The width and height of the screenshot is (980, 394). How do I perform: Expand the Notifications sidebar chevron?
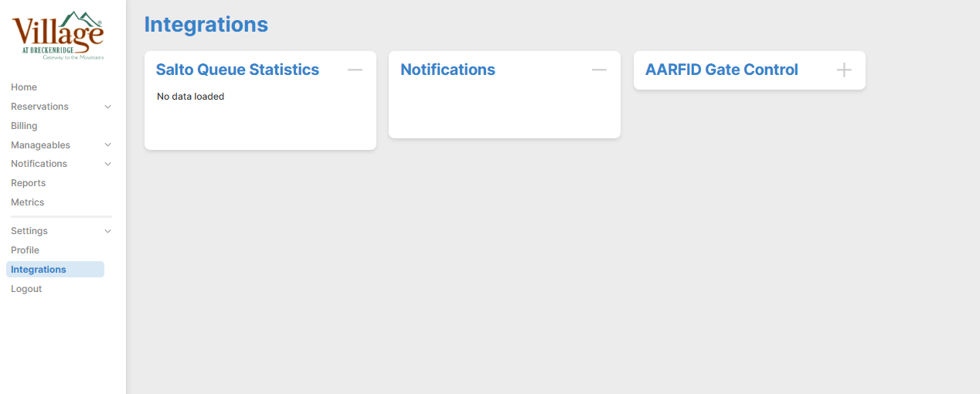pyautogui.click(x=107, y=164)
